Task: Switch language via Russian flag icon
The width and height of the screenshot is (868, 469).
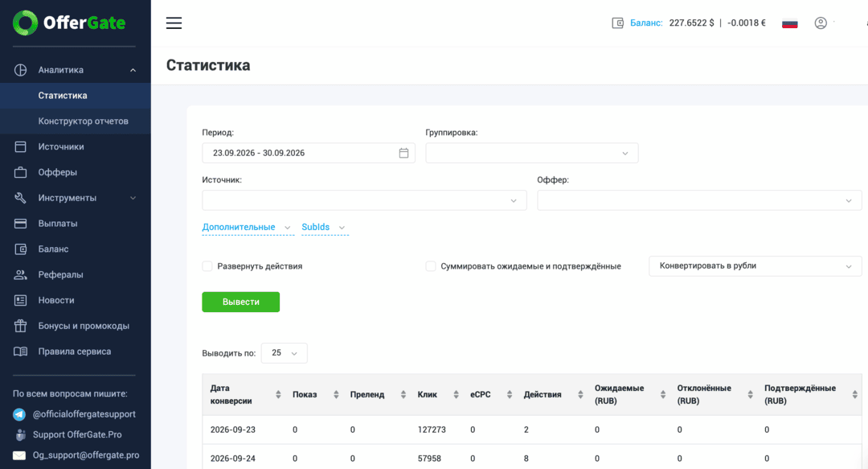Action: coord(789,23)
